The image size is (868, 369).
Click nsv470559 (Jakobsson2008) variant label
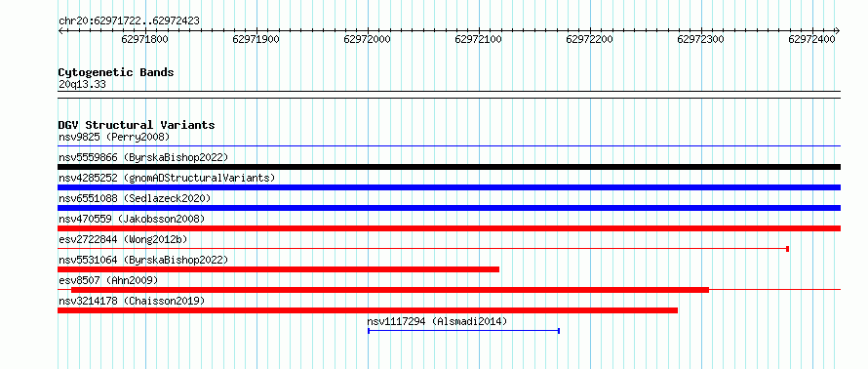[x=132, y=219]
